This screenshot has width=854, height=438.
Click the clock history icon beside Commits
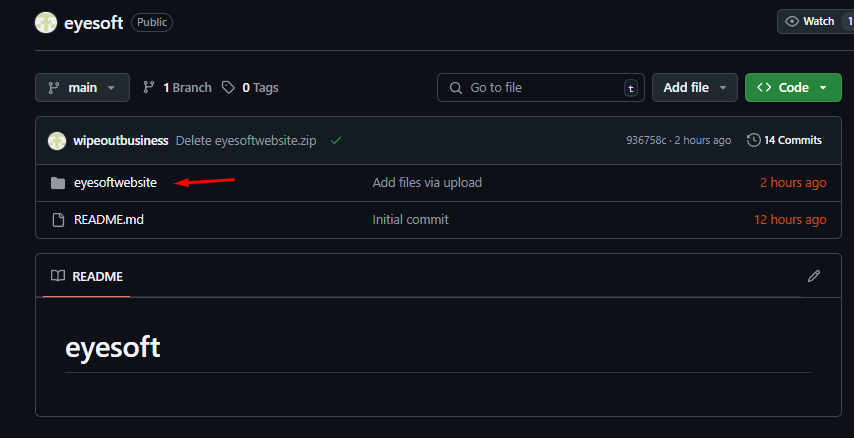pyautogui.click(x=754, y=140)
